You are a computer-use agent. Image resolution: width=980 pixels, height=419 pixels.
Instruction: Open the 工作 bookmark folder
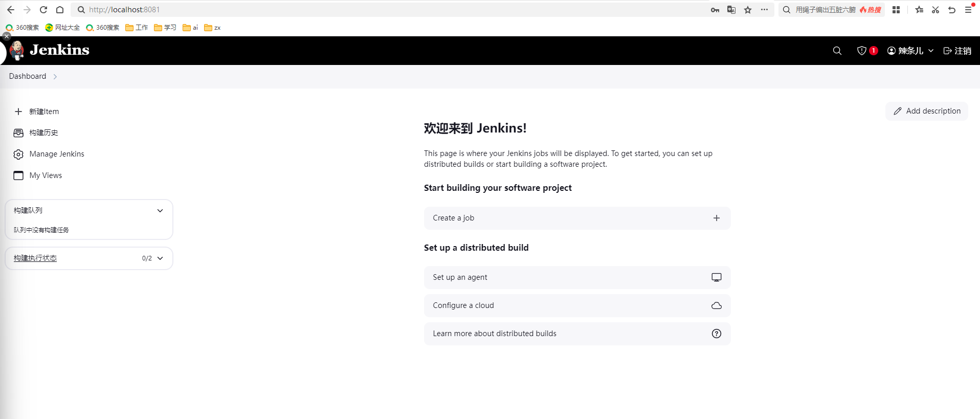137,28
